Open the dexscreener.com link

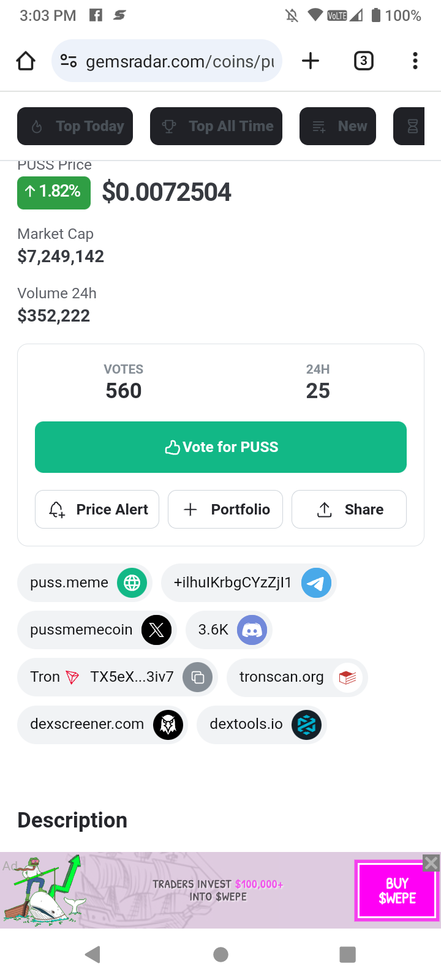(x=102, y=725)
